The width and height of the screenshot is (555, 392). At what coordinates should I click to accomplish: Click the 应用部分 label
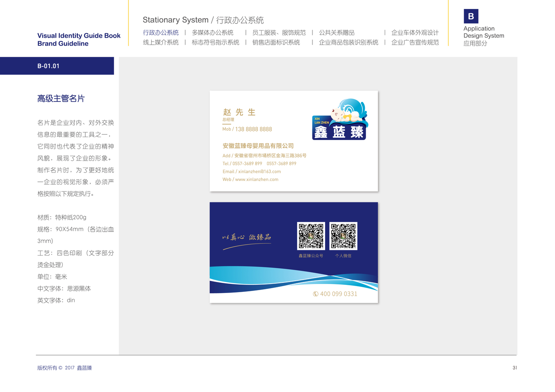tap(475, 43)
